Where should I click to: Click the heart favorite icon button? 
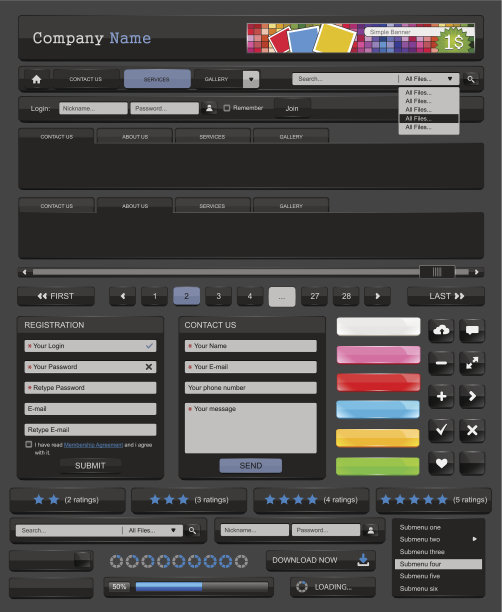click(x=441, y=463)
